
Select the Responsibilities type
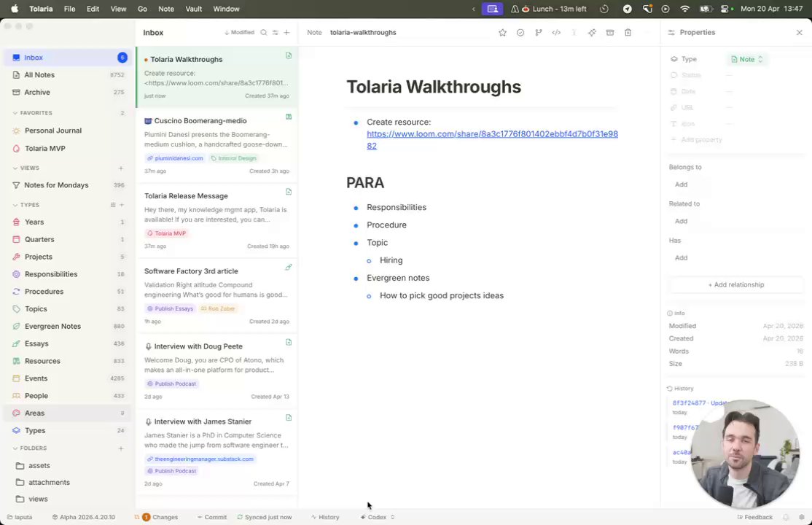[x=67, y=274]
